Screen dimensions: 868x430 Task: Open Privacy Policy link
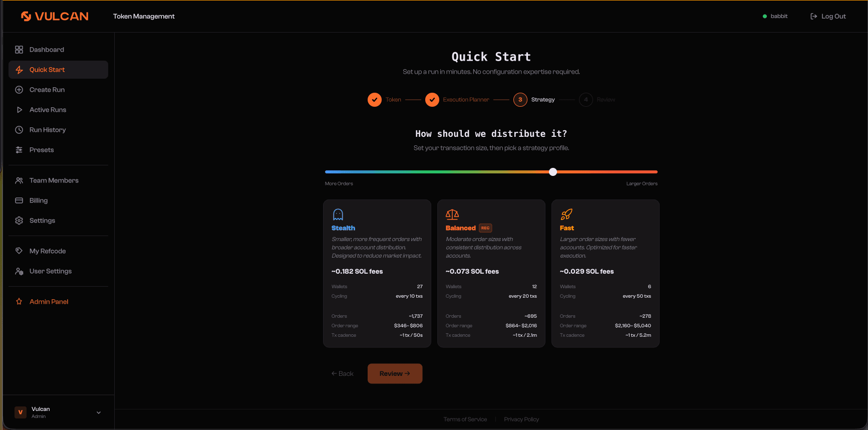coord(521,419)
